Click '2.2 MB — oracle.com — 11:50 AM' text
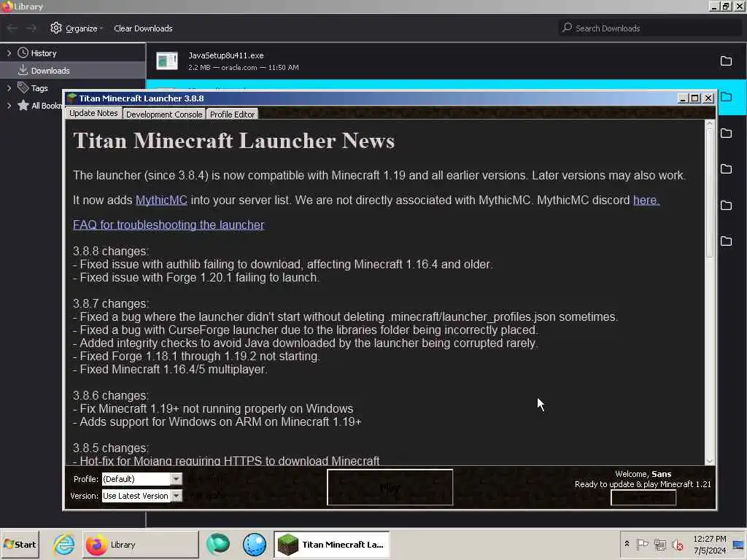Viewport: 747px width, 560px height. click(244, 68)
